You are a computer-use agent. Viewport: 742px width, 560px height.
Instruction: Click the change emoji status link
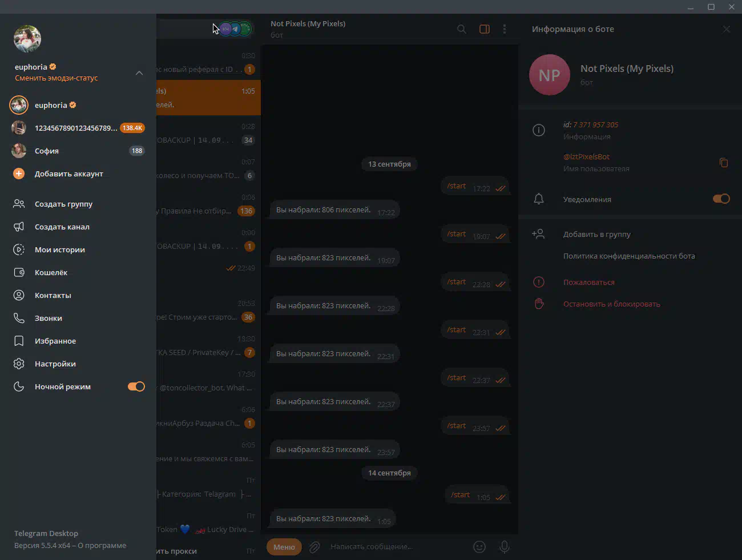[56, 78]
